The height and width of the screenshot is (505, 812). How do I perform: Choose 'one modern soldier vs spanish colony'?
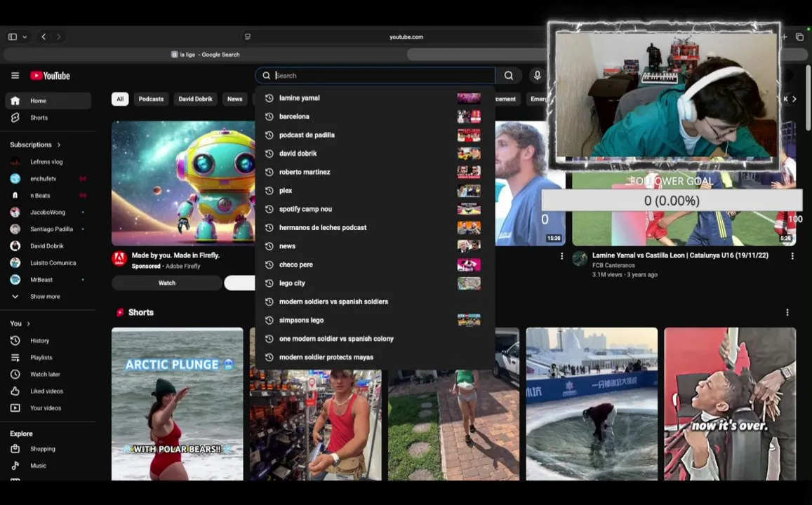[375, 339]
